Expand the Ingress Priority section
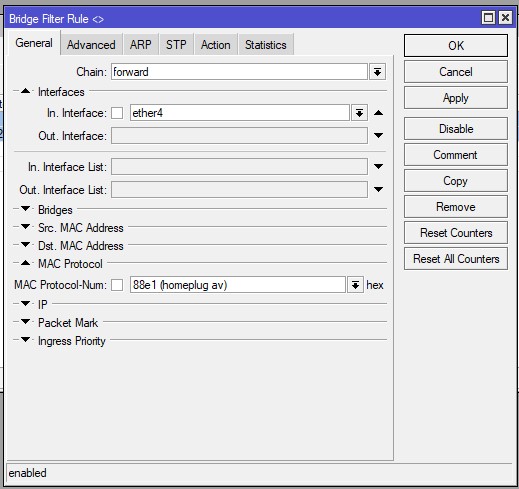This screenshot has width=519, height=489. click(x=26, y=340)
